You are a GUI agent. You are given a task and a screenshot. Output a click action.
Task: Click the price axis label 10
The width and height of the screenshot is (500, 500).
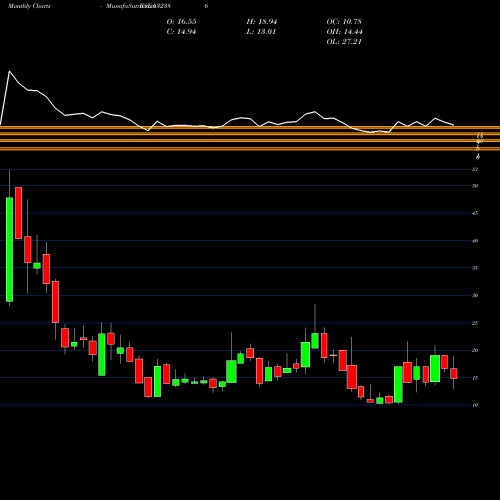475,405
